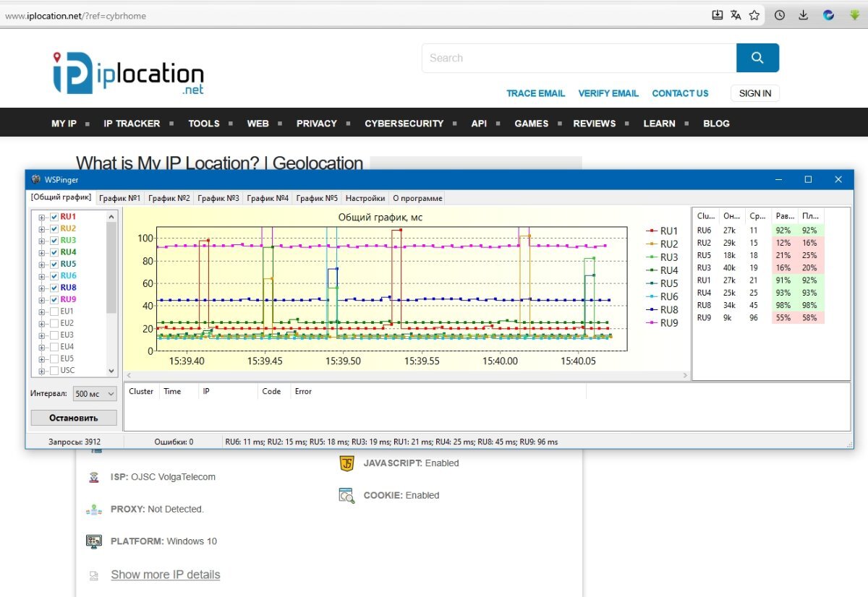
Task: Open the 500 мс interval dropdown
Action: tap(95, 394)
